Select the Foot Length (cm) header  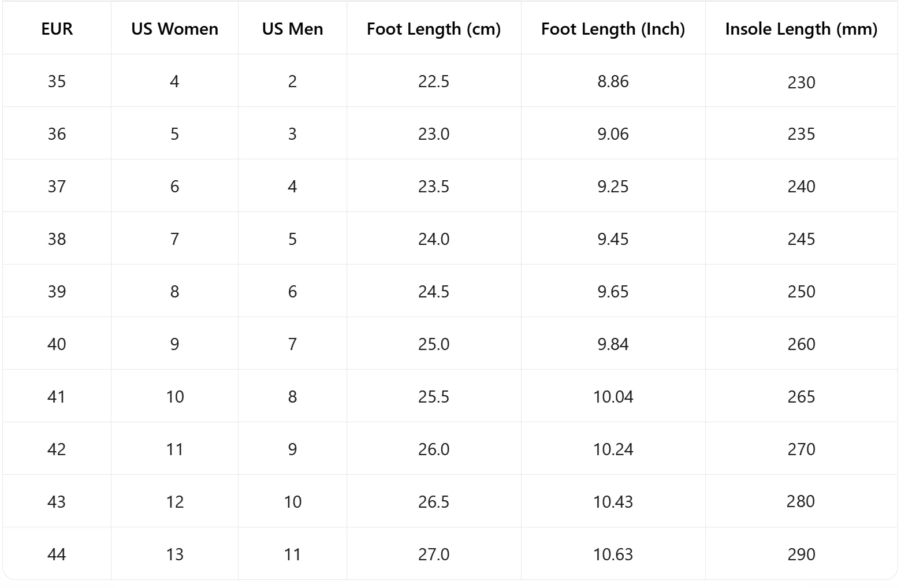tap(434, 29)
